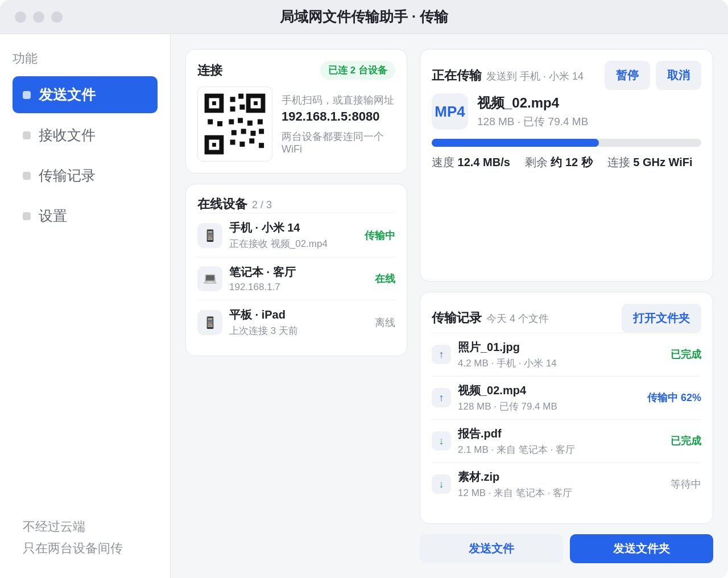Click the download arrow icon beside 素材.zip
The width and height of the screenshot is (728, 578).
pyautogui.click(x=441, y=484)
